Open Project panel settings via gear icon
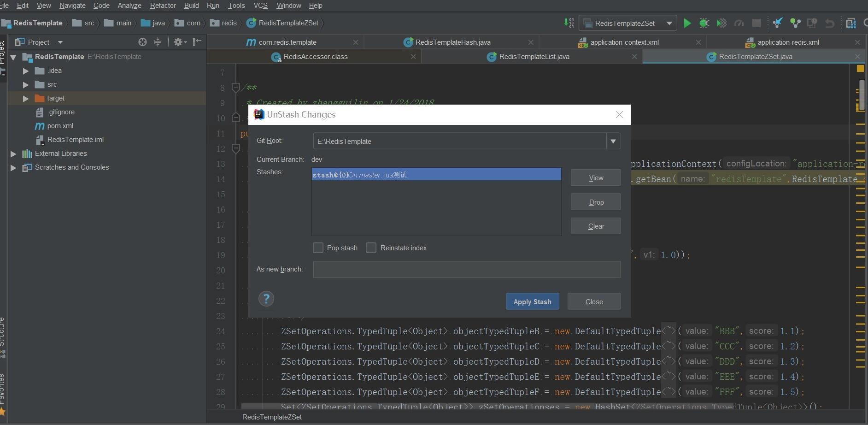Screen dimensions: 868x425 pos(178,42)
